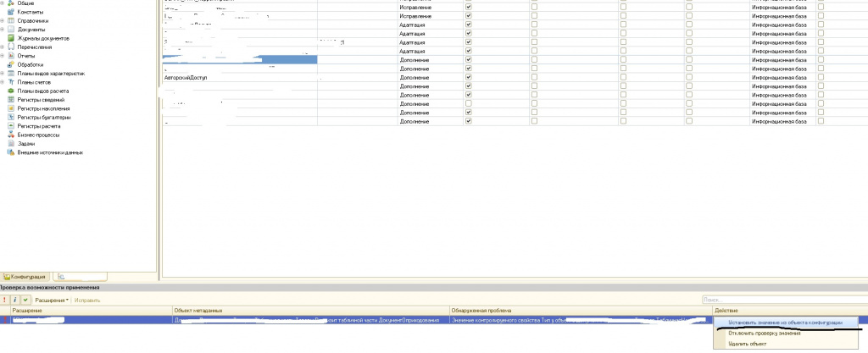Tick the empty checkbox directly beside a Дополнение label
Image resolution: width=868 pixels, height=353 pixels.
pos(469,104)
